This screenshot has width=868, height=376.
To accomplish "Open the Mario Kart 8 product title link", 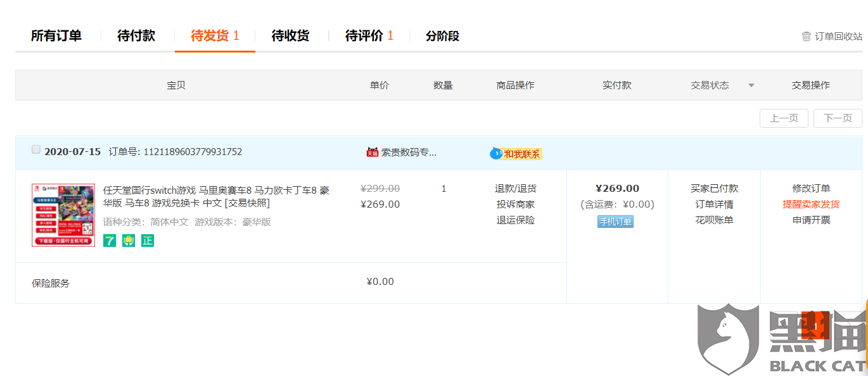I will point(216,196).
